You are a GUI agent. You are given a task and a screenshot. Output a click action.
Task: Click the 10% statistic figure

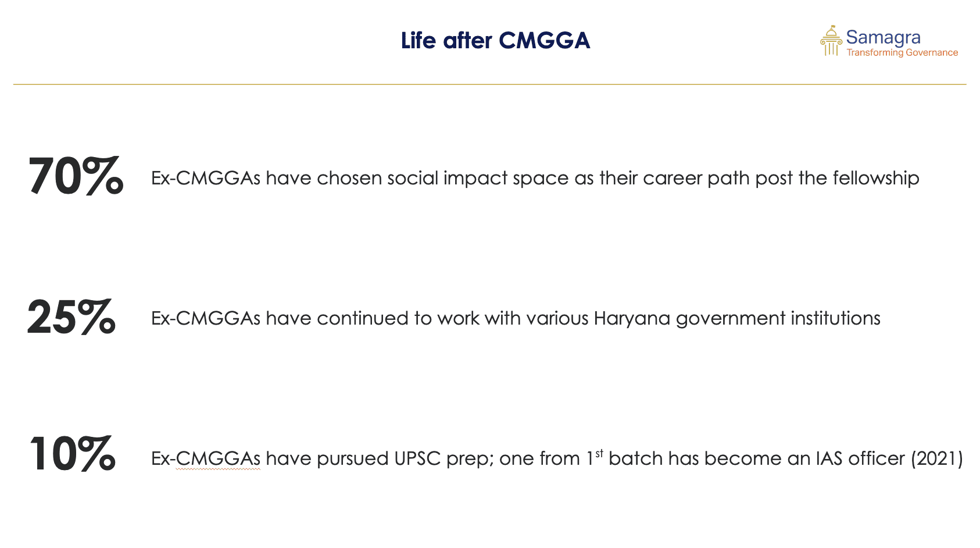pyautogui.click(x=72, y=454)
